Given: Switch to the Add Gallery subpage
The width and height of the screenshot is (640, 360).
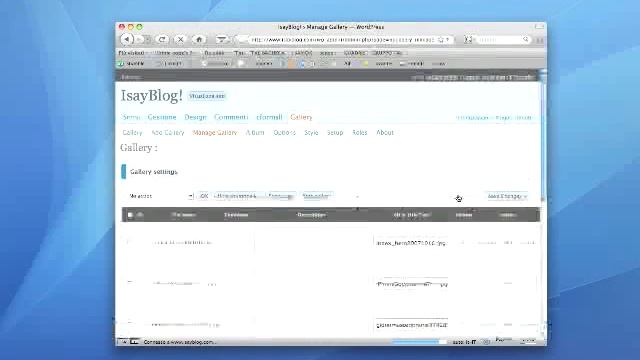Looking at the screenshot, I should (168, 133).
